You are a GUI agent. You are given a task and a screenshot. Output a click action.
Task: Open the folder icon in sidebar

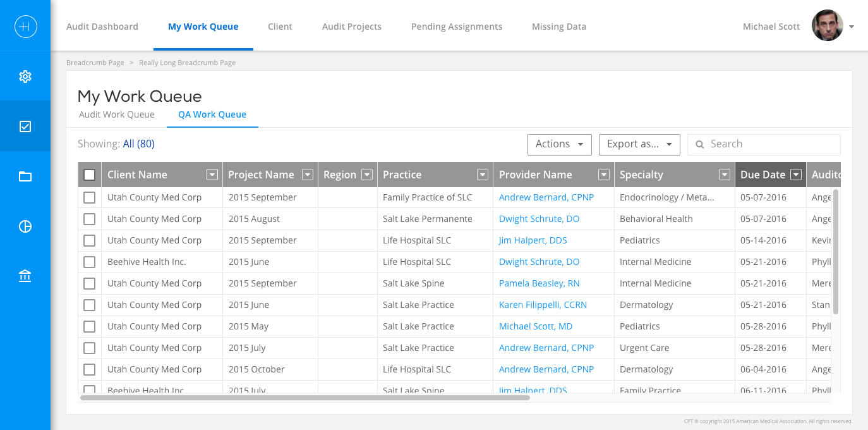[25, 176]
